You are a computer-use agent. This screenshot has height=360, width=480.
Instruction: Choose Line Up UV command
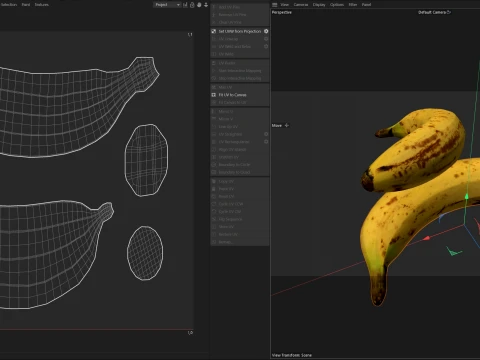click(x=240, y=127)
